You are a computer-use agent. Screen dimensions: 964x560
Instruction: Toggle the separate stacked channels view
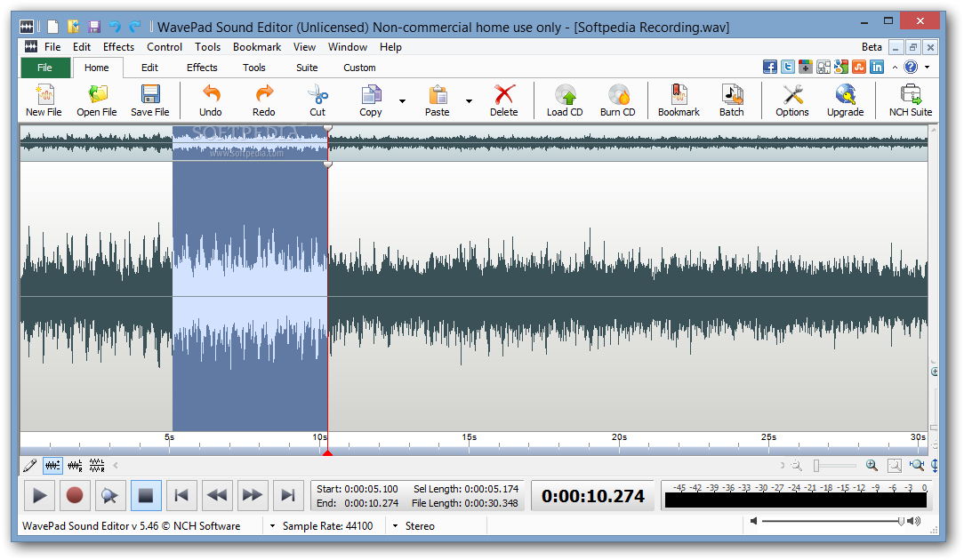tap(97, 466)
